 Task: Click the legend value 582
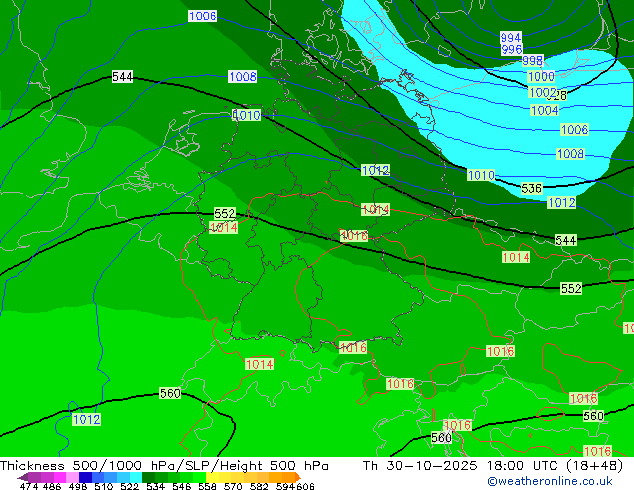(259, 486)
